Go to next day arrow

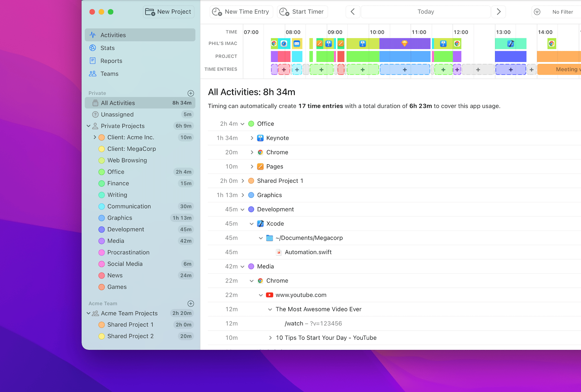pos(498,12)
